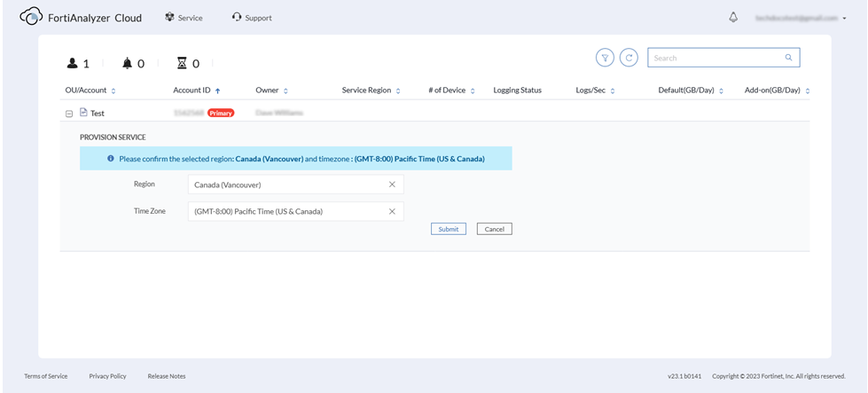Submit the provision service form
Image resolution: width=868 pixels, height=393 pixels.
click(x=448, y=229)
